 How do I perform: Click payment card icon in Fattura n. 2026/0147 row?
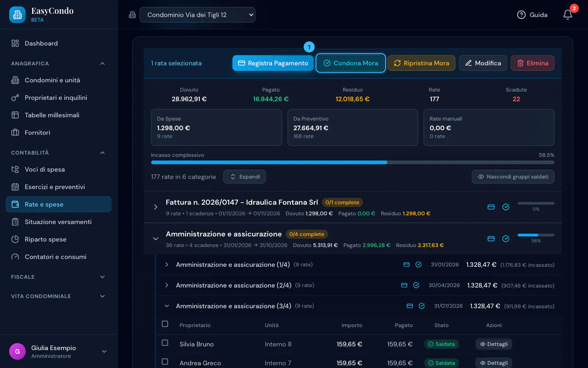click(491, 207)
